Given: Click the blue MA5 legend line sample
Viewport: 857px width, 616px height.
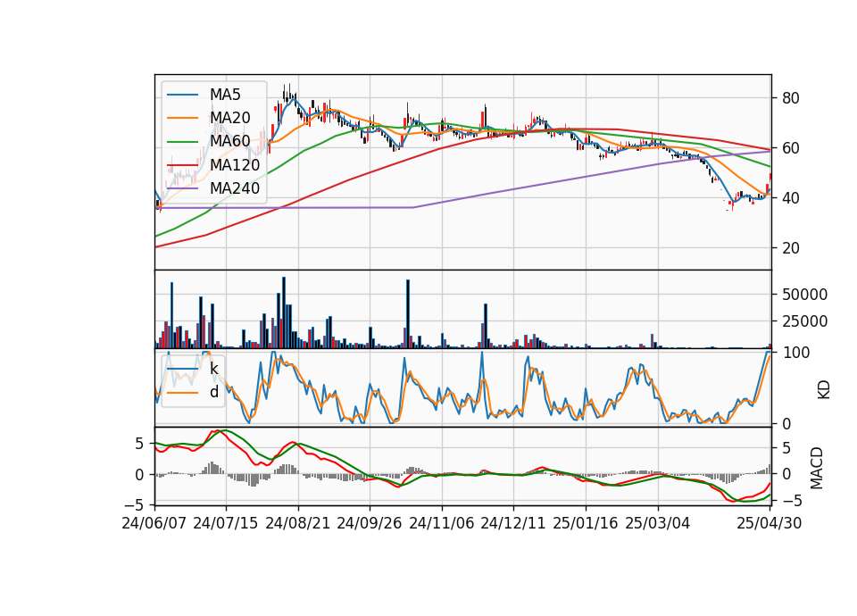Looking at the screenshot, I should [x=182, y=96].
